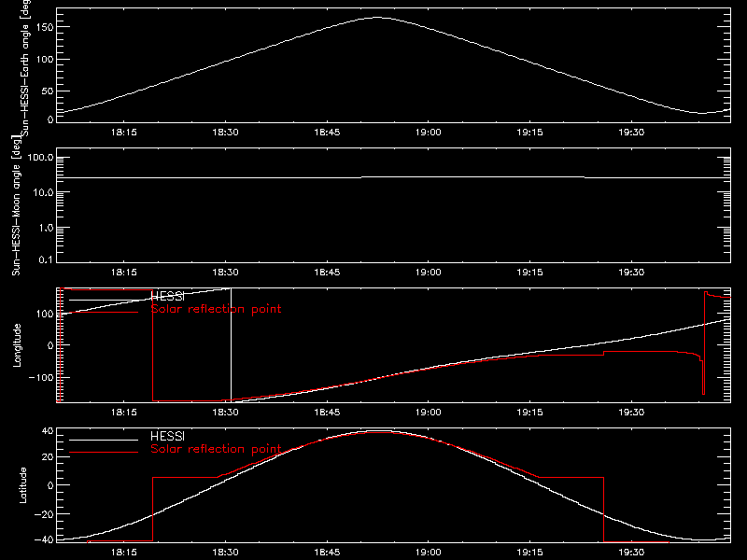Click the 18:45 time label under Moon angle plot
The width and height of the screenshot is (747, 560).
pos(327,273)
